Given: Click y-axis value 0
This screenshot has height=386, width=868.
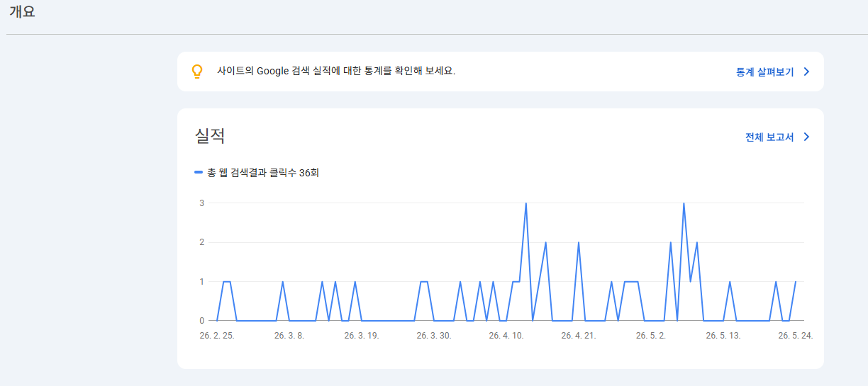Looking at the screenshot, I should point(201,321).
